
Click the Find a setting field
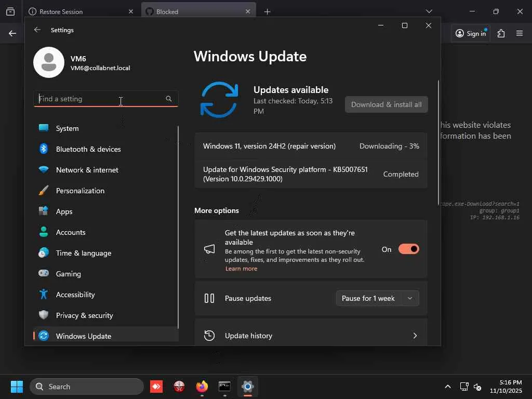click(x=106, y=99)
